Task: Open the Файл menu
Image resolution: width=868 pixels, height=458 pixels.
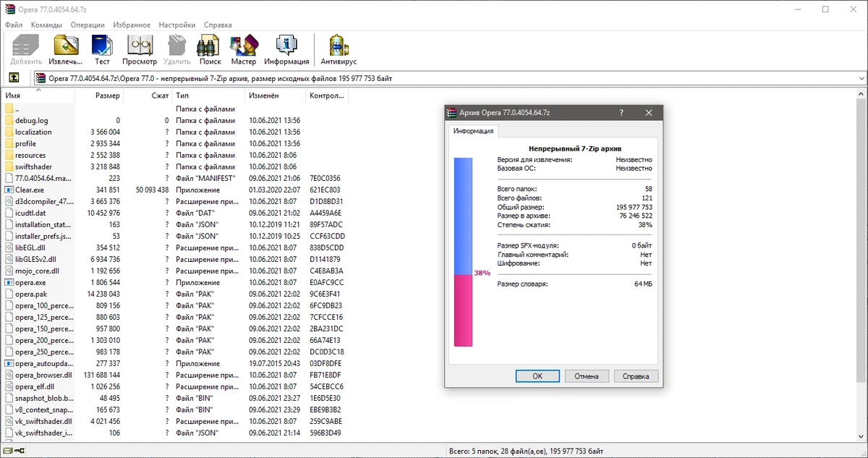Action: [x=14, y=25]
